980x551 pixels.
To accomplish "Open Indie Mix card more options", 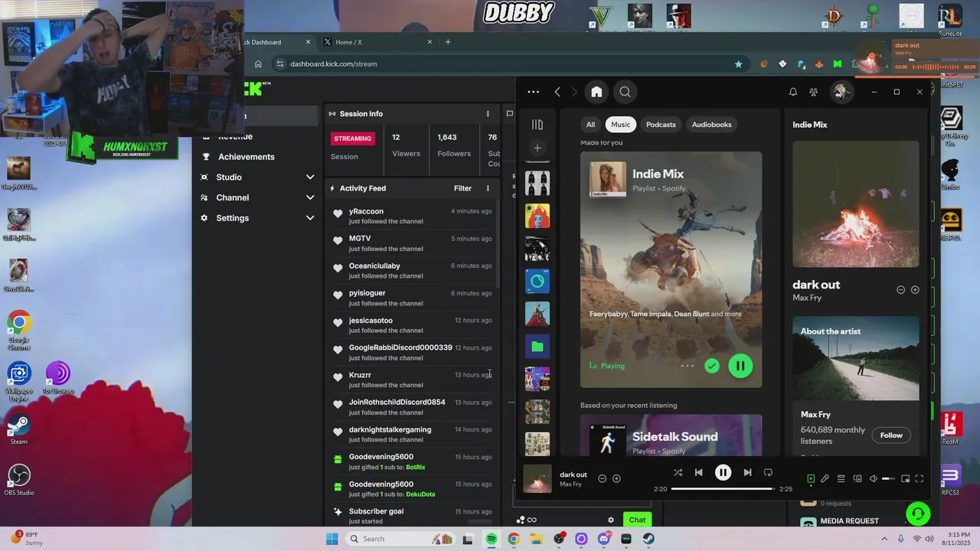I will click(688, 366).
